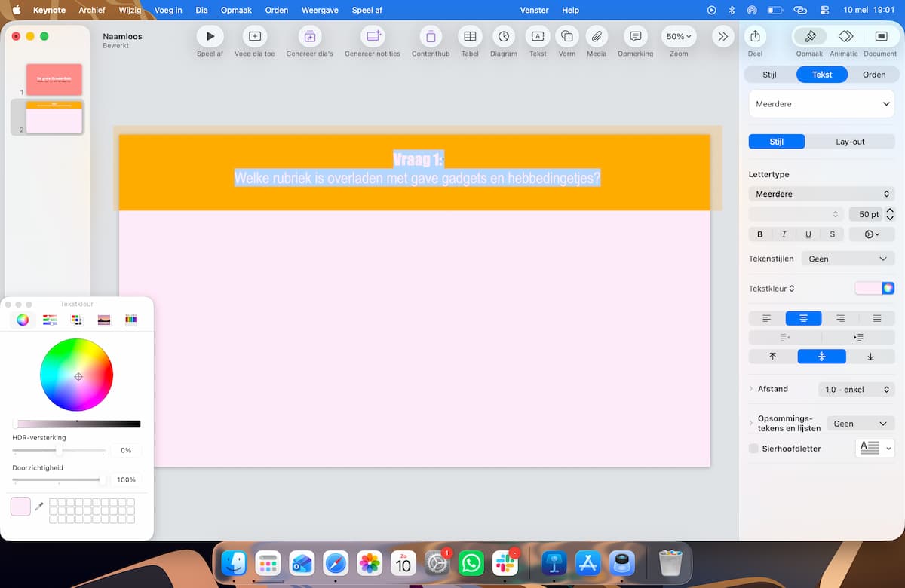Open the Meerdere font family dropdown
Screen dimensions: 905x588
pos(821,194)
